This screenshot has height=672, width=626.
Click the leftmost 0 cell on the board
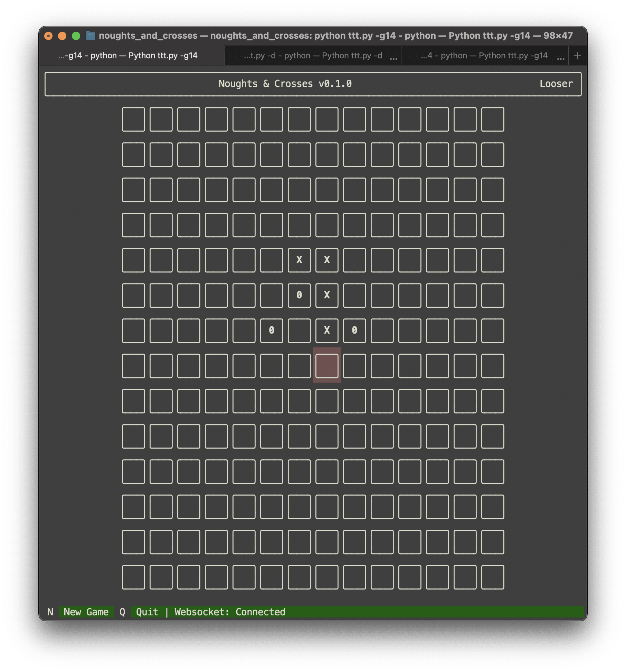(x=271, y=330)
